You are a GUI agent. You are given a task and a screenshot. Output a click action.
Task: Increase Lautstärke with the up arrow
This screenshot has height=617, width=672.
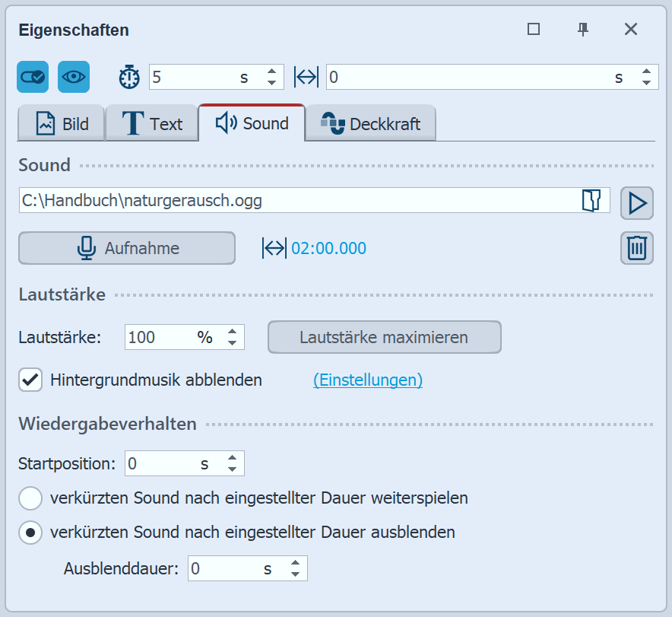[x=233, y=332]
